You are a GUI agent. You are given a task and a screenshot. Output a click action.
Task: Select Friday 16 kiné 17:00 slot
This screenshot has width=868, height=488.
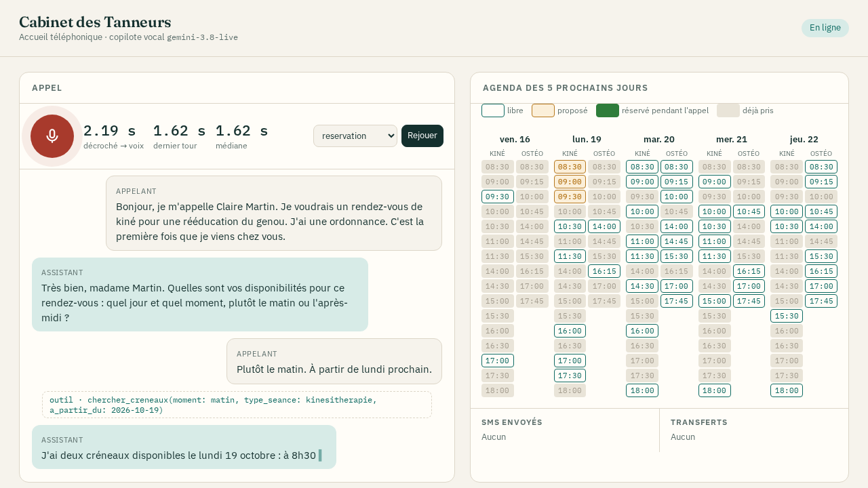[498, 361]
